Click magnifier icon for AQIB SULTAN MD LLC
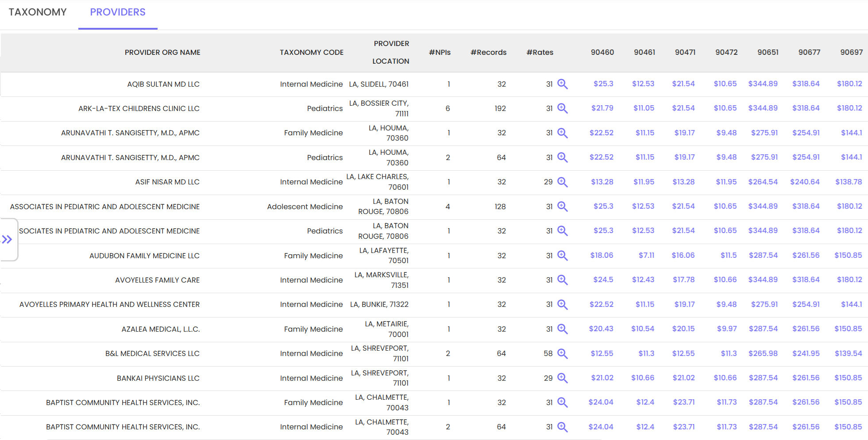 coord(562,84)
